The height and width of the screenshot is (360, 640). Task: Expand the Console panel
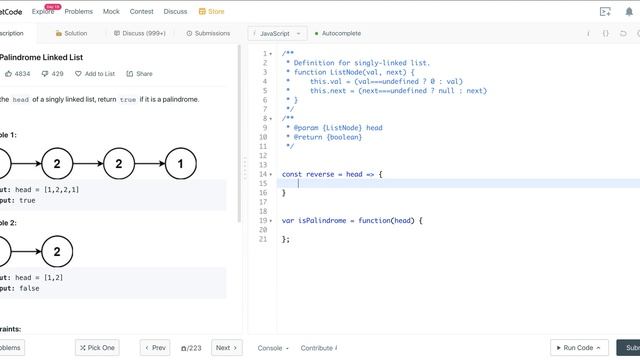click(273, 348)
